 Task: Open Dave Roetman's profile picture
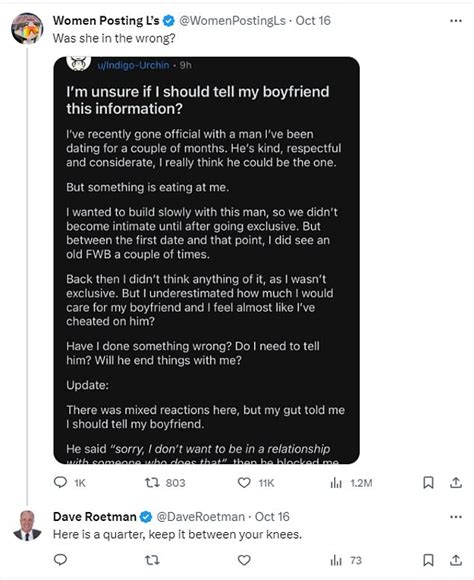27,525
